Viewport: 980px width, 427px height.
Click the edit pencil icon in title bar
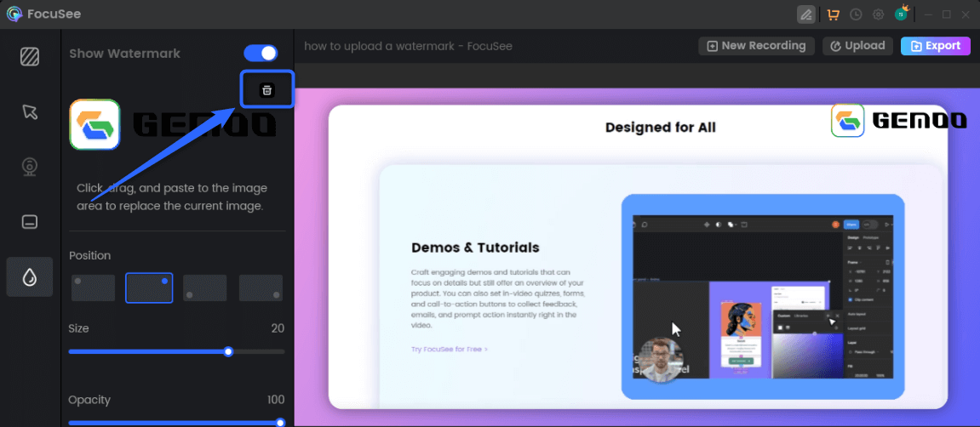(806, 14)
